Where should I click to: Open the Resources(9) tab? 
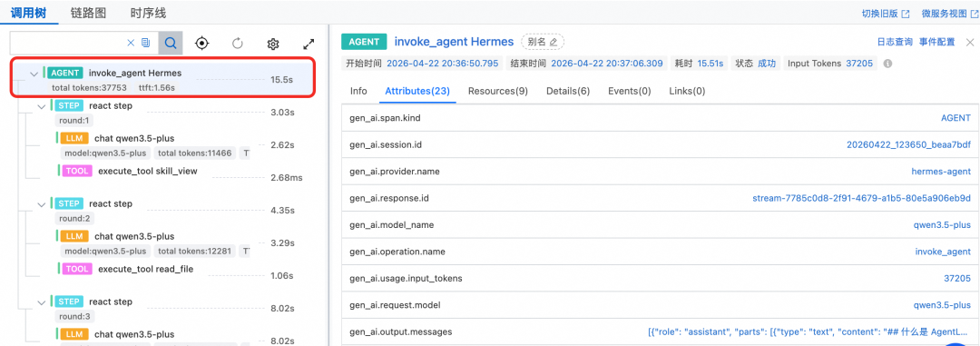click(498, 91)
